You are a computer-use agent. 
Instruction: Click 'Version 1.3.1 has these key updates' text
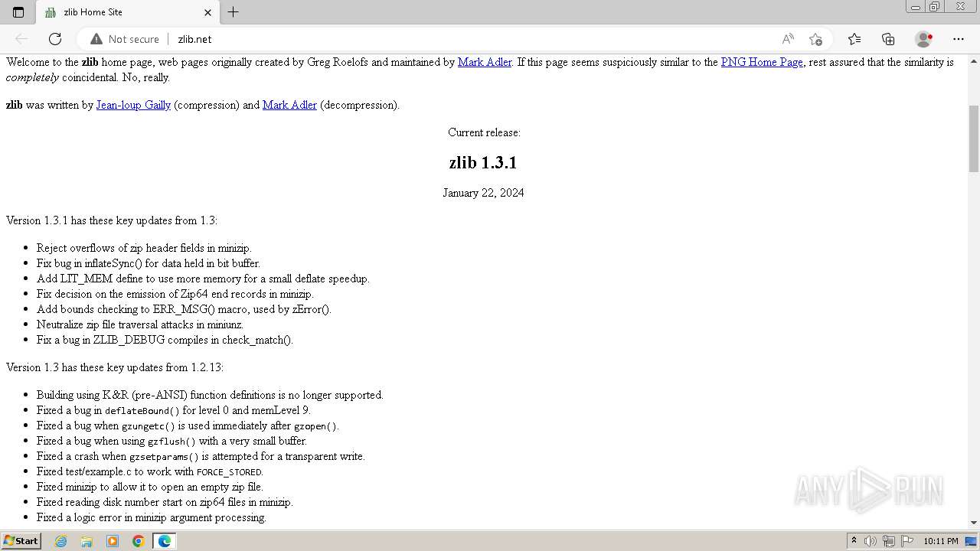pyautogui.click(x=112, y=220)
